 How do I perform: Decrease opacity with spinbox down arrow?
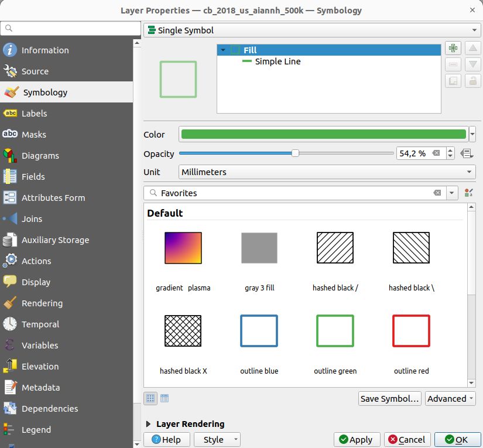pos(450,156)
